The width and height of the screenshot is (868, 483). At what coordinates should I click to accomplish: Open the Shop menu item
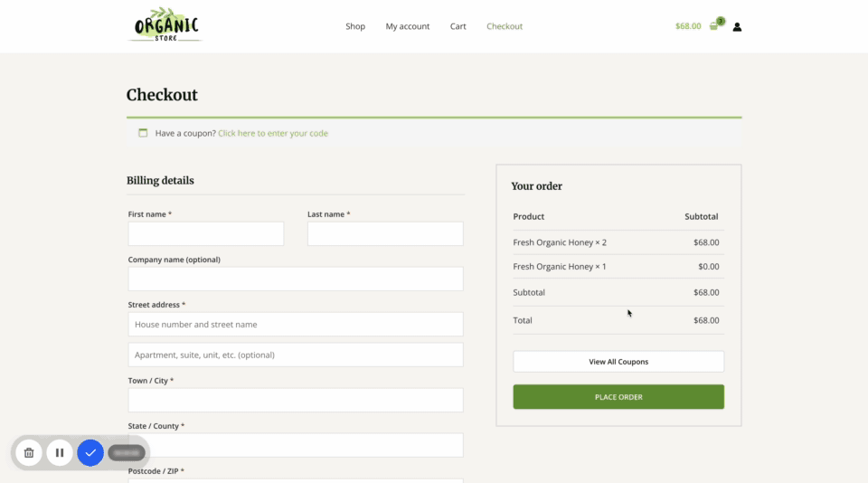pyautogui.click(x=355, y=26)
